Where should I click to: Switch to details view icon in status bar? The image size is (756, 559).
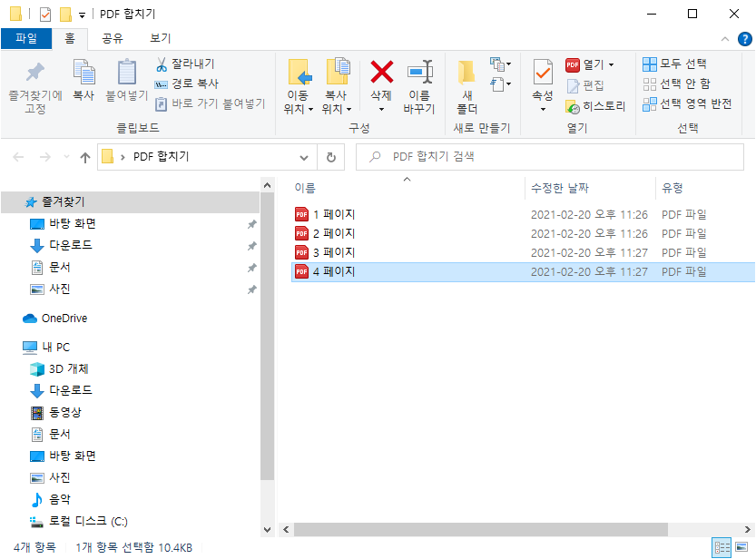click(x=722, y=547)
